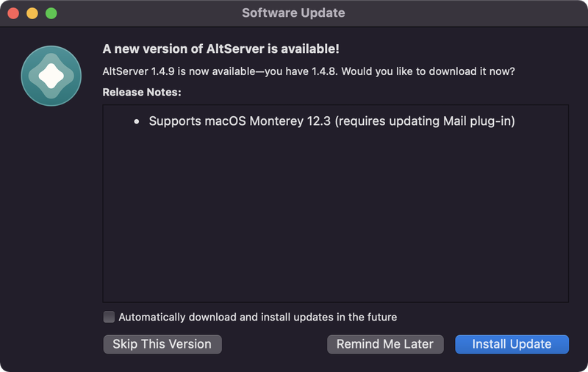
Task: Click the 'Would you like to download it now?' text
Action: coord(428,71)
